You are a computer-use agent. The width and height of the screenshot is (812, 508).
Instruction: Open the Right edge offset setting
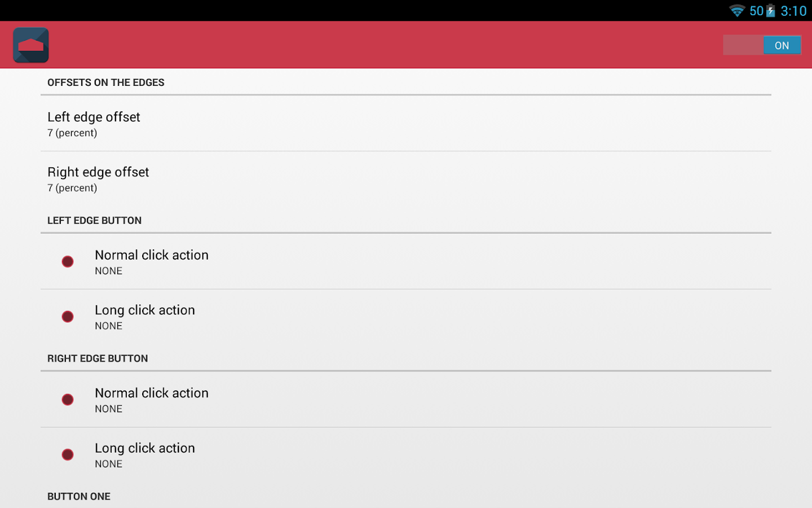(98, 179)
